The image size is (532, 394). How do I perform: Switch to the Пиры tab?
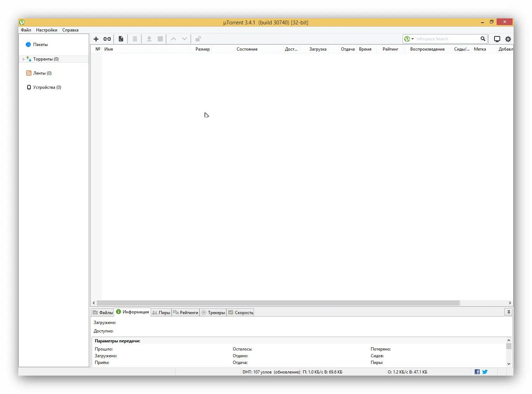point(161,312)
